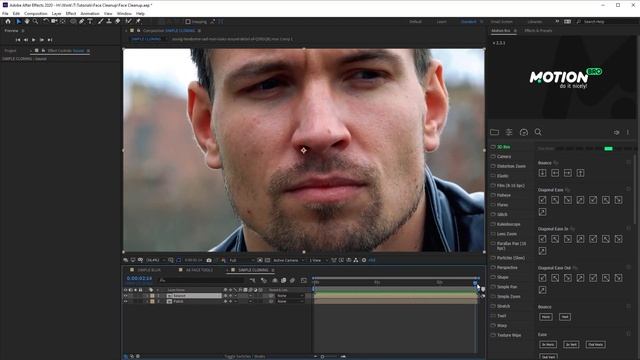Switch to the Small Screen workspace
640x360 pixels.
(502, 22)
